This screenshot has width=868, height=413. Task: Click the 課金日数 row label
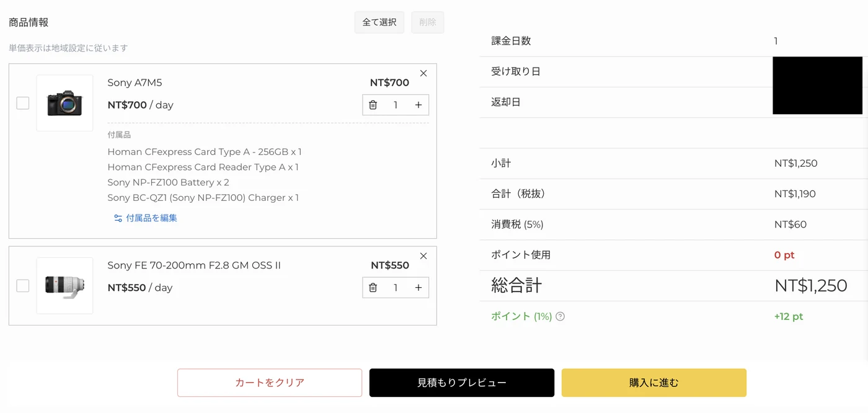point(511,41)
